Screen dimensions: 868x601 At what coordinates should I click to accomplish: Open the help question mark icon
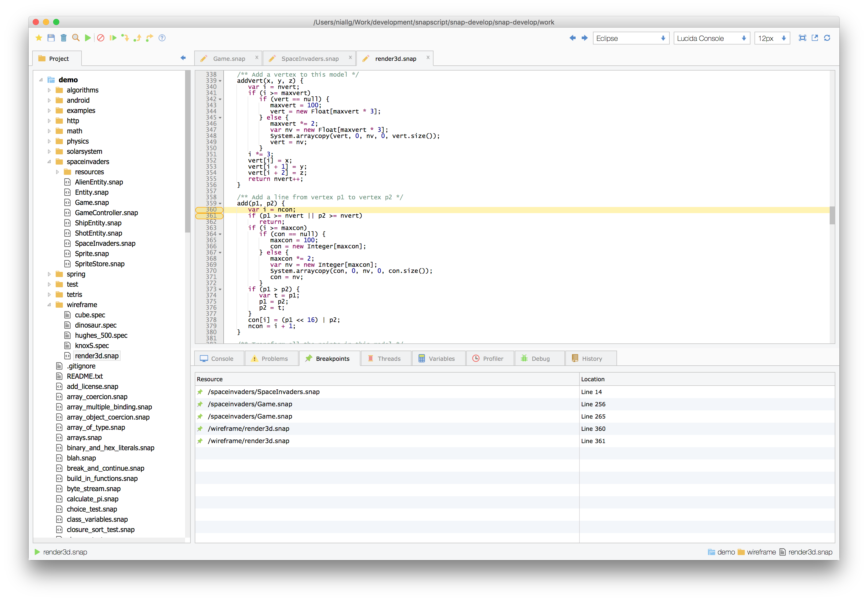[162, 38]
